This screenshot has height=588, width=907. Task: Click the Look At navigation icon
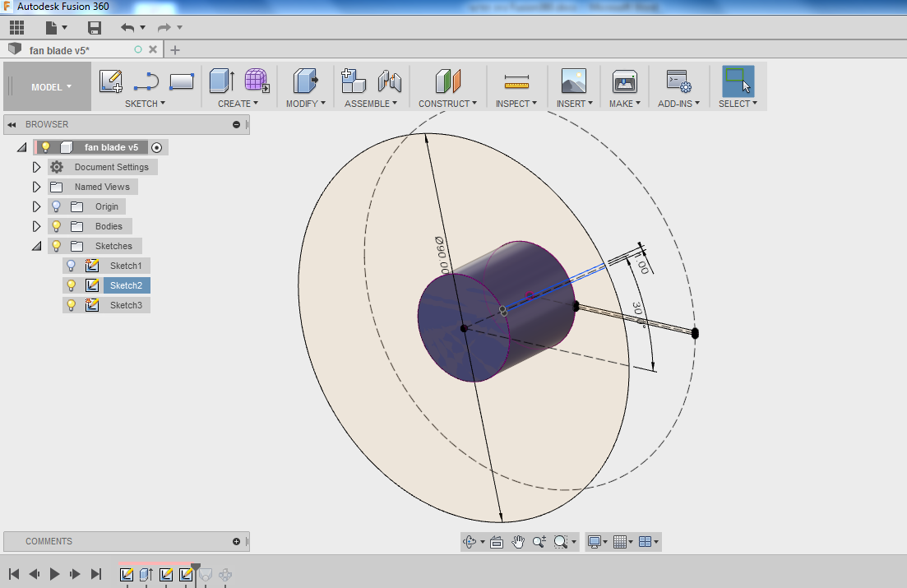(x=497, y=542)
